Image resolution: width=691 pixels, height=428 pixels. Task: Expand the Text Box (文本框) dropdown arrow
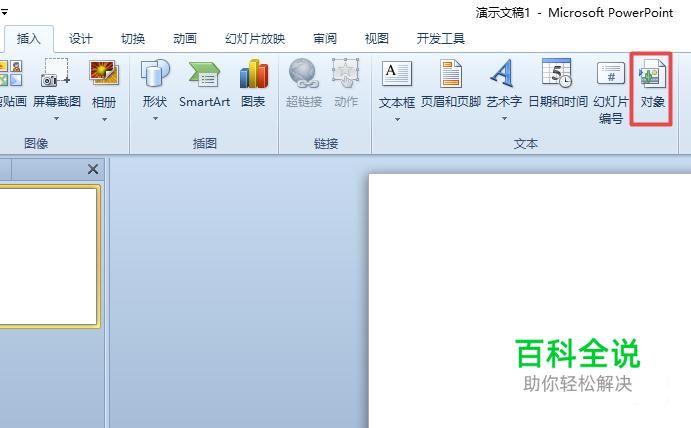[x=397, y=119]
